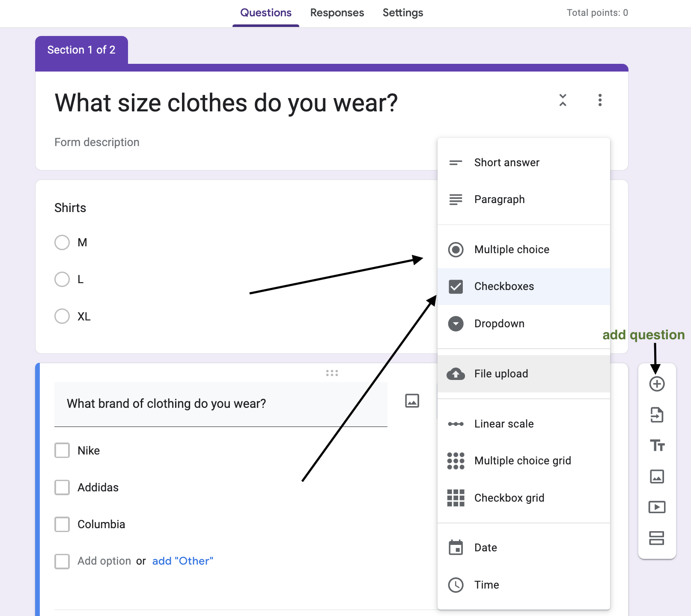Click Add option below Columbia
Screen dimensions: 691x616
(x=104, y=561)
